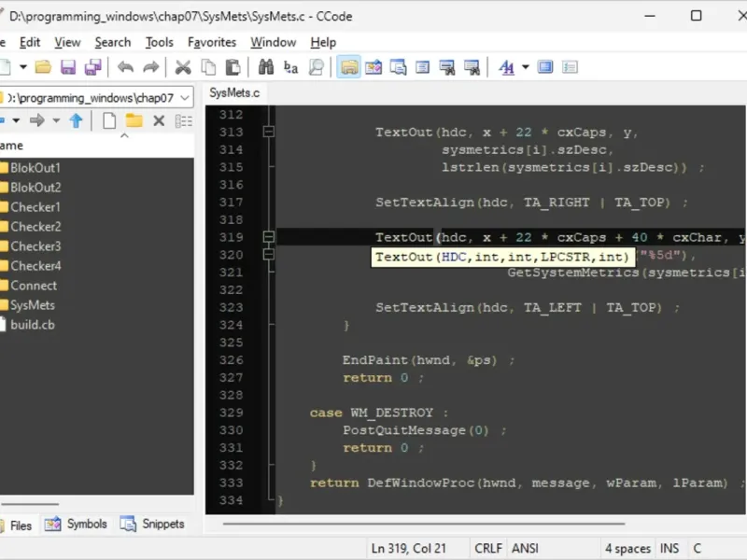Image resolution: width=747 pixels, height=560 pixels.
Task: Click the first build/run window icon
Action: coord(447,67)
